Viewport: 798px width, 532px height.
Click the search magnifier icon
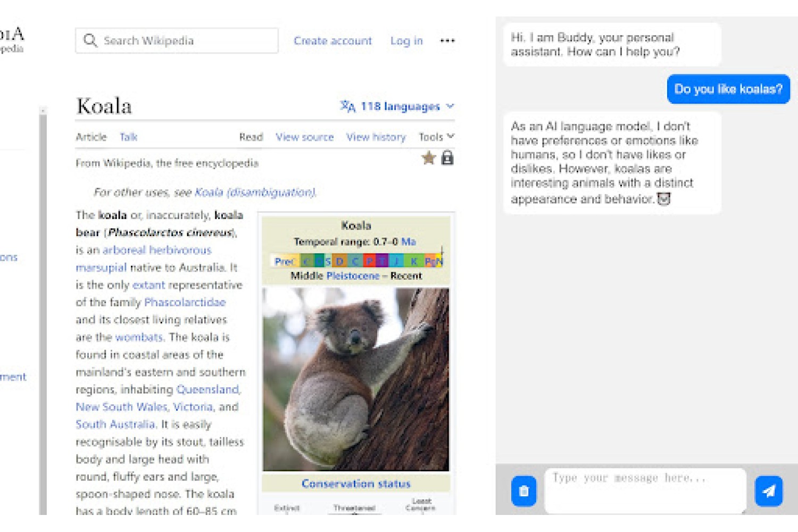pos(90,40)
